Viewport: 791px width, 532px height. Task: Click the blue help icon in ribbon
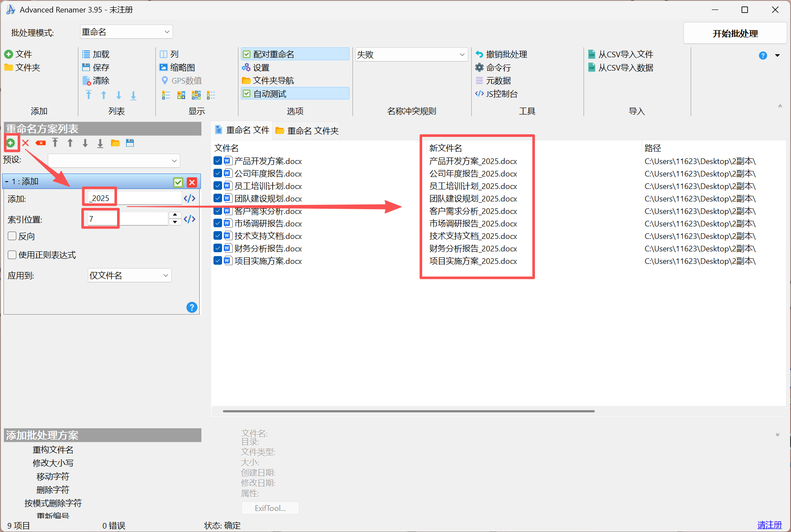[763, 56]
